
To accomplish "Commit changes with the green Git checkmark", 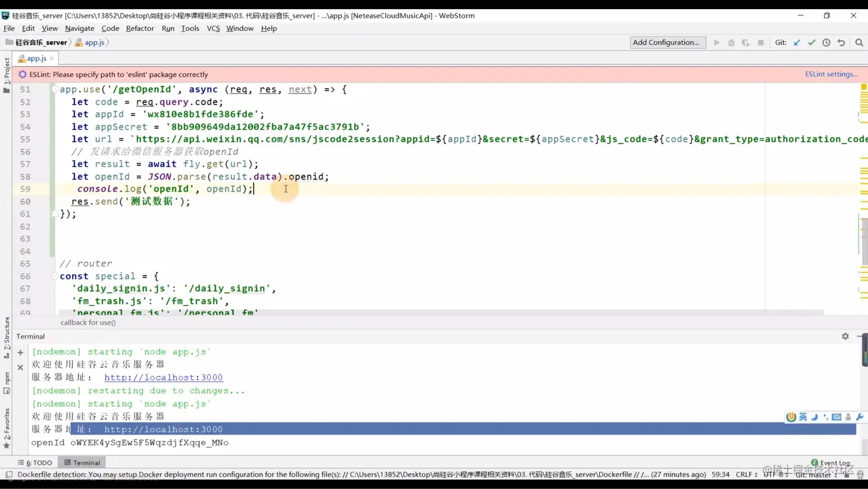I will tap(812, 43).
